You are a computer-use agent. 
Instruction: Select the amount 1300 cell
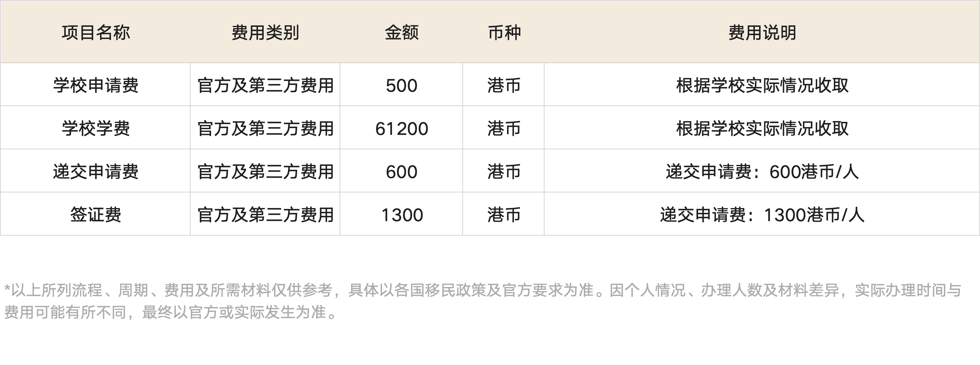(401, 214)
